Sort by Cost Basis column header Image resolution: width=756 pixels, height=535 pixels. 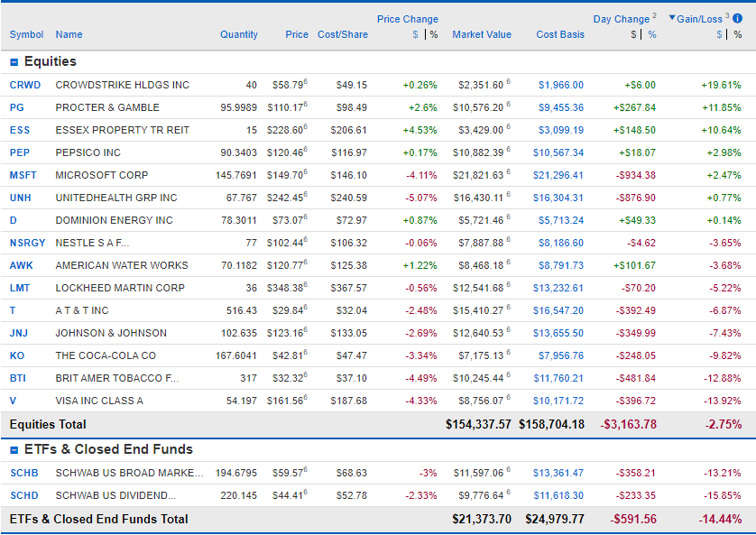coord(560,34)
